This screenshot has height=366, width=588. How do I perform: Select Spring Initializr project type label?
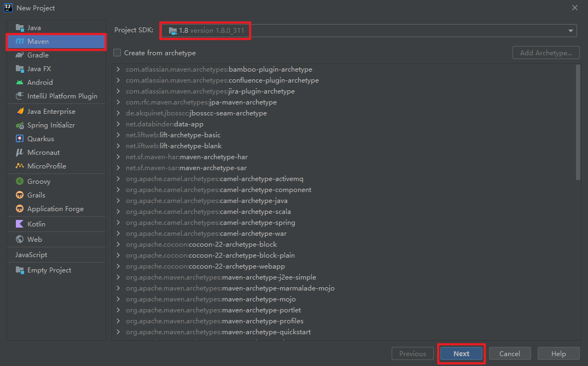pos(51,125)
